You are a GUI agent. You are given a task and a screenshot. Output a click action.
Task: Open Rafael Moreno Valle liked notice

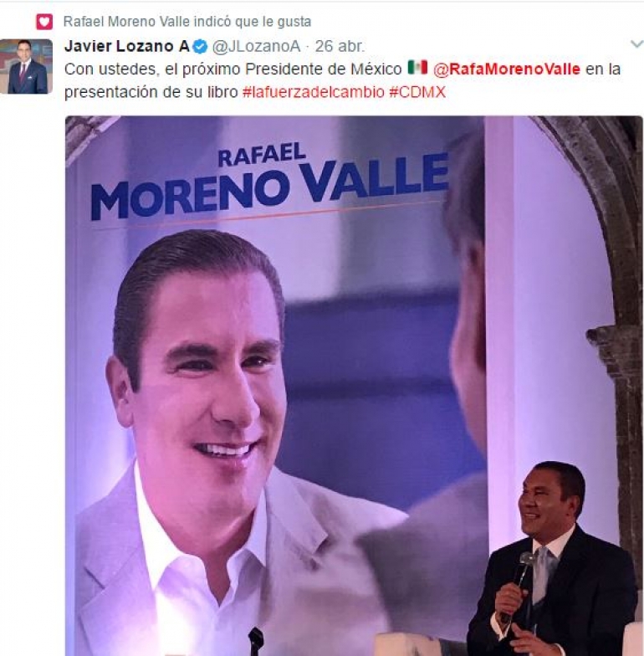187,22
